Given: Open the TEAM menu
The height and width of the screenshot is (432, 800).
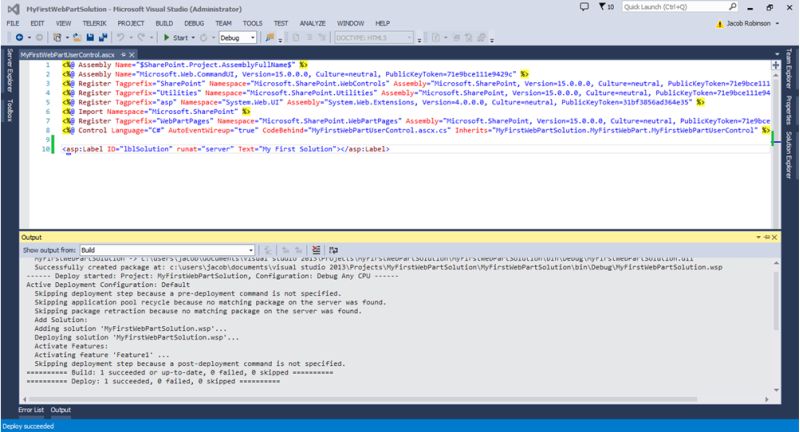Looking at the screenshot, I should coord(223,23).
